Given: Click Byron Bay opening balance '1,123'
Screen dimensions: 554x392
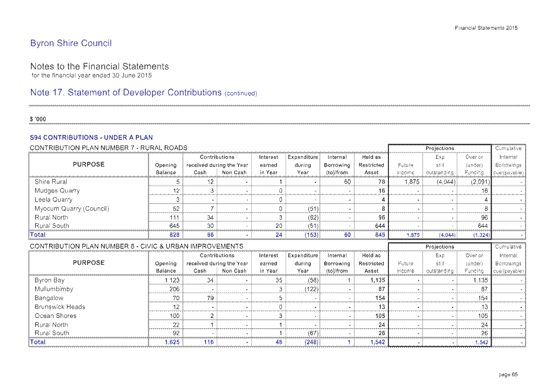Looking at the screenshot, I should [x=172, y=280].
